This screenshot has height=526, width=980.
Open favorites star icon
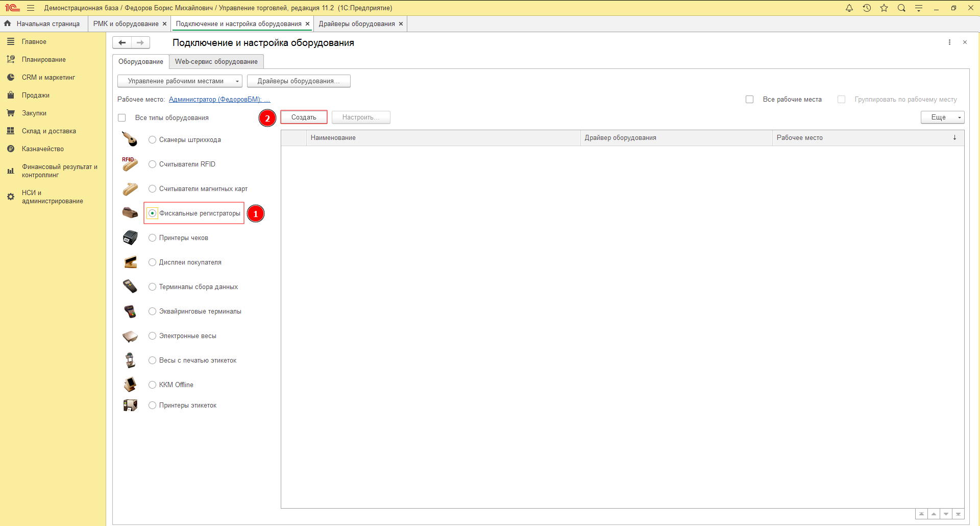(x=884, y=8)
